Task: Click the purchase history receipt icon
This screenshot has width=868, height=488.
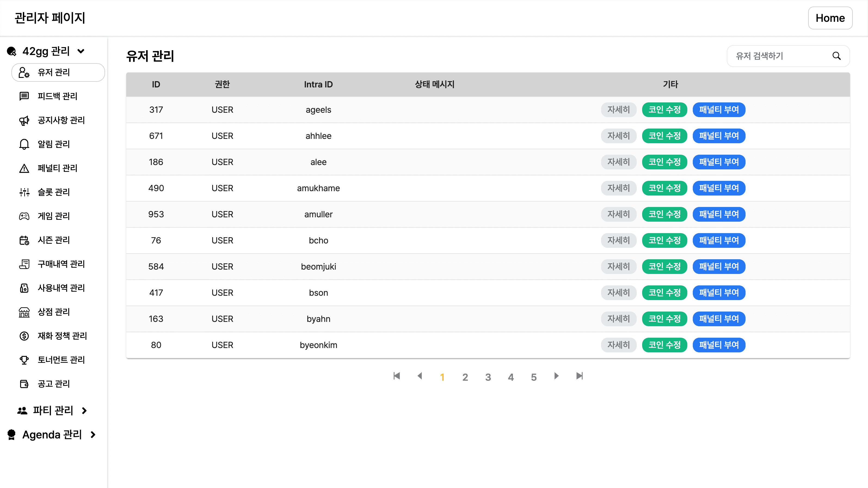Action: (24, 264)
